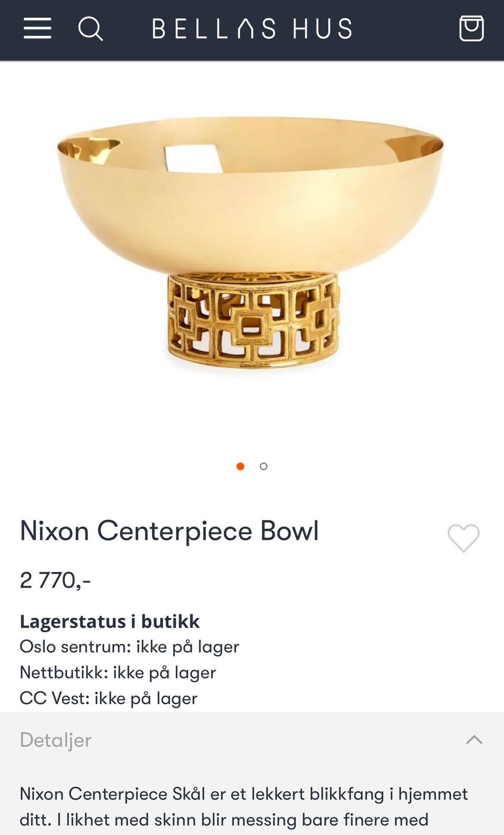The width and height of the screenshot is (504, 835).
Task: Click the Nettbutikk stock status line
Action: coord(118,672)
